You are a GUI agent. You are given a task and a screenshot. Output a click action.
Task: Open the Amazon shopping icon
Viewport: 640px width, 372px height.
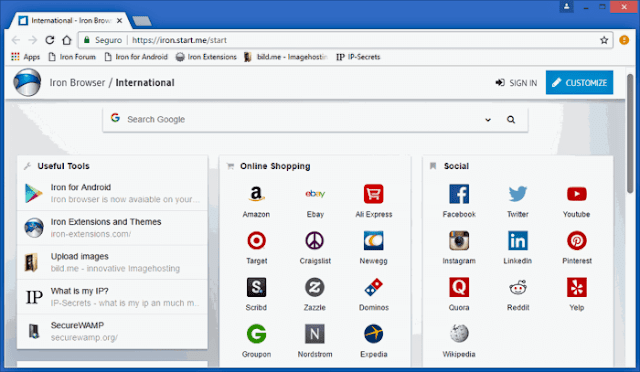pyautogui.click(x=256, y=194)
